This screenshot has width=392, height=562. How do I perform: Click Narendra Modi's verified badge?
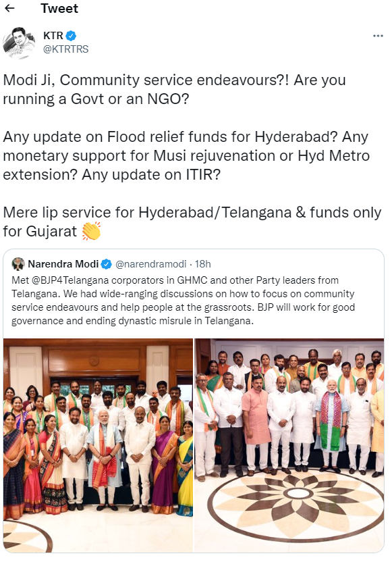[x=107, y=264]
